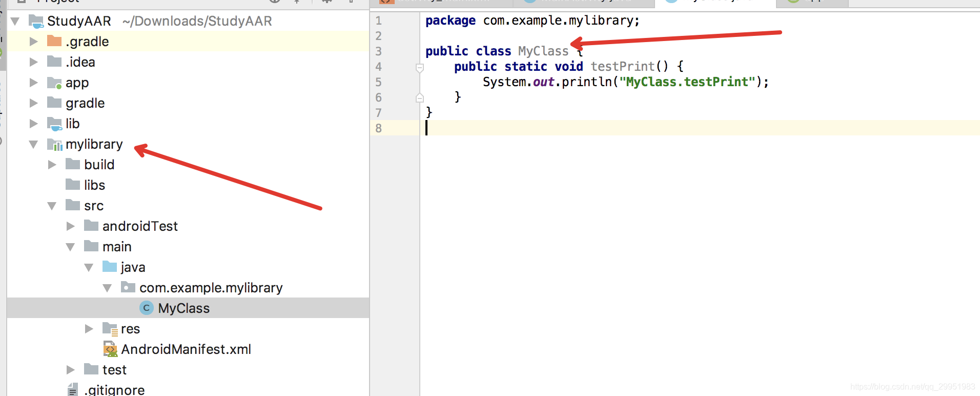
Task: Click the 'static' keyword on line 4
Action: click(x=526, y=67)
